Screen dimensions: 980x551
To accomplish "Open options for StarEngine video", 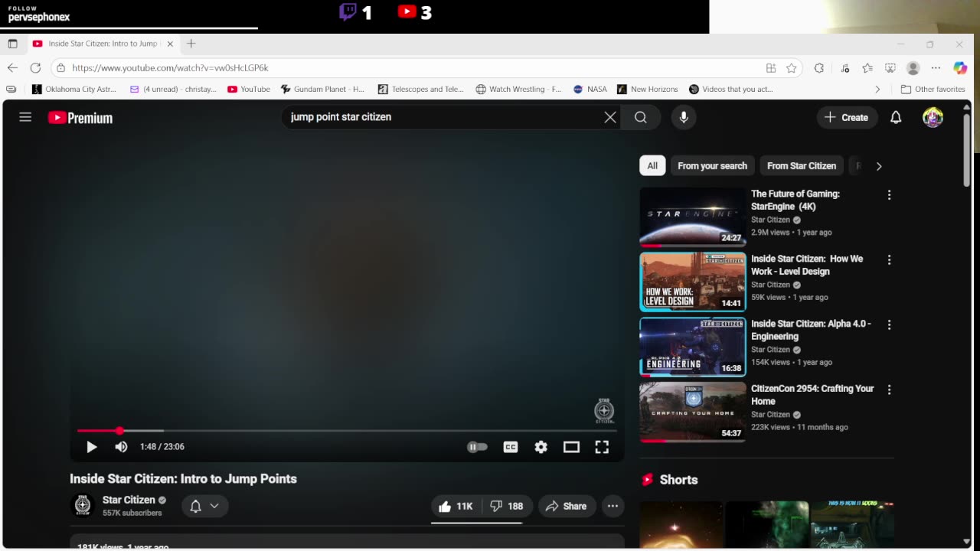I will click(889, 195).
